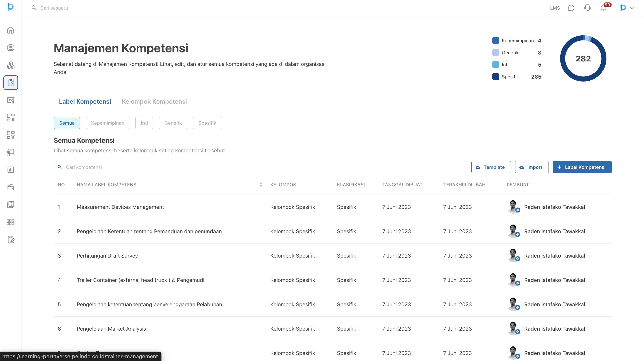644x361 pixels.
Task: Select the Kepemimpinan filter chip
Action: click(108, 123)
